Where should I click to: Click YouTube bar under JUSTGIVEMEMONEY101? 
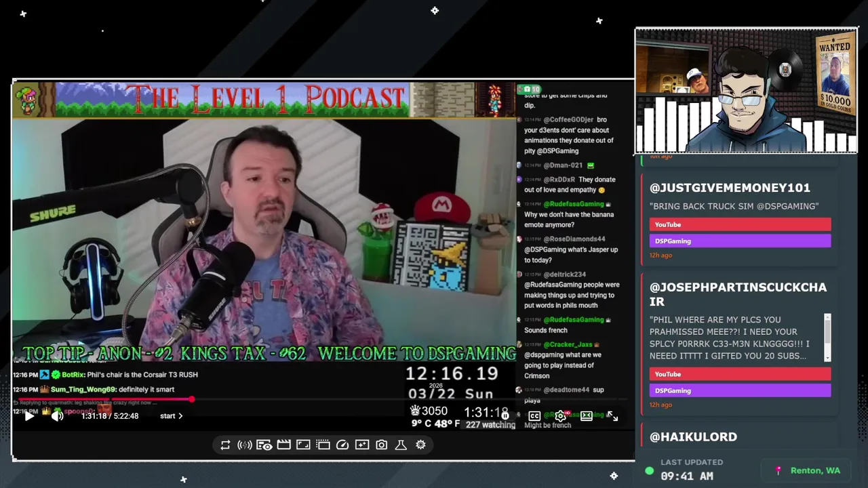tap(740, 224)
